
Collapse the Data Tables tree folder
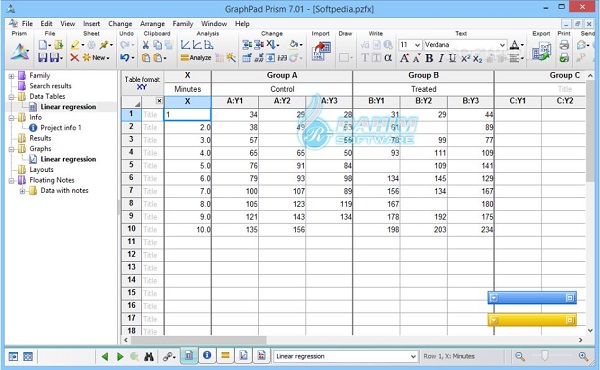[x=11, y=97]
